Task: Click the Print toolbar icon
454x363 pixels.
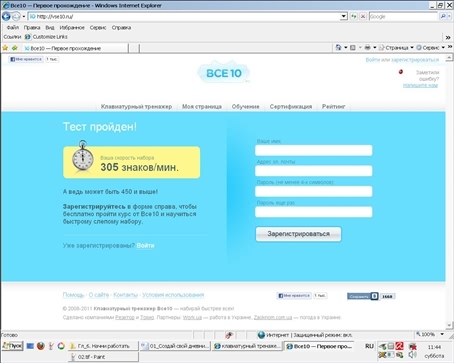Action: [x=367, y=47]
